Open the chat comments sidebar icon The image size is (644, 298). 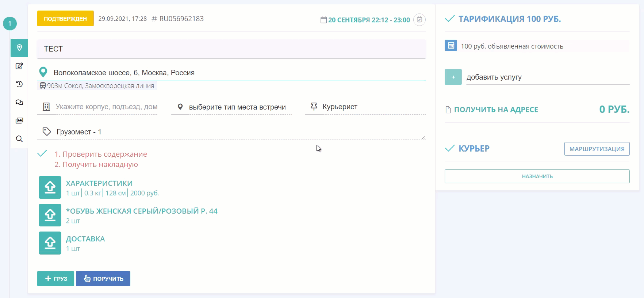tap(19, 103)
